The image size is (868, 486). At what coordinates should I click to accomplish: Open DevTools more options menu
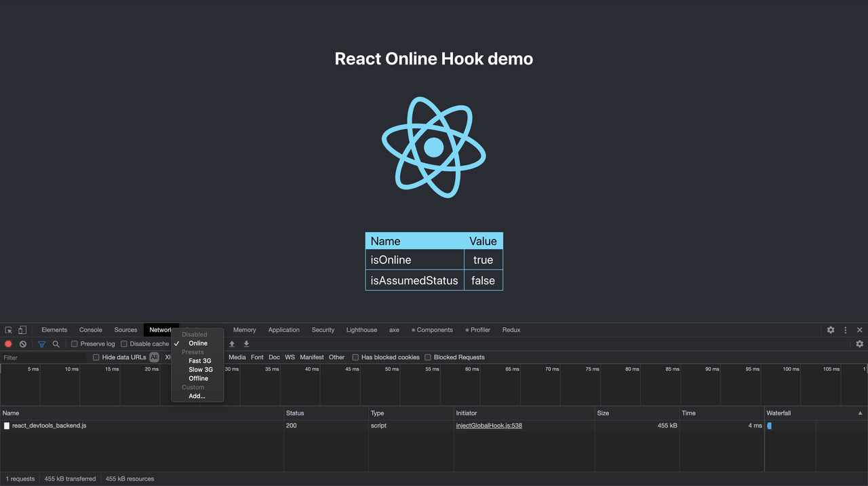coord(846,330)
